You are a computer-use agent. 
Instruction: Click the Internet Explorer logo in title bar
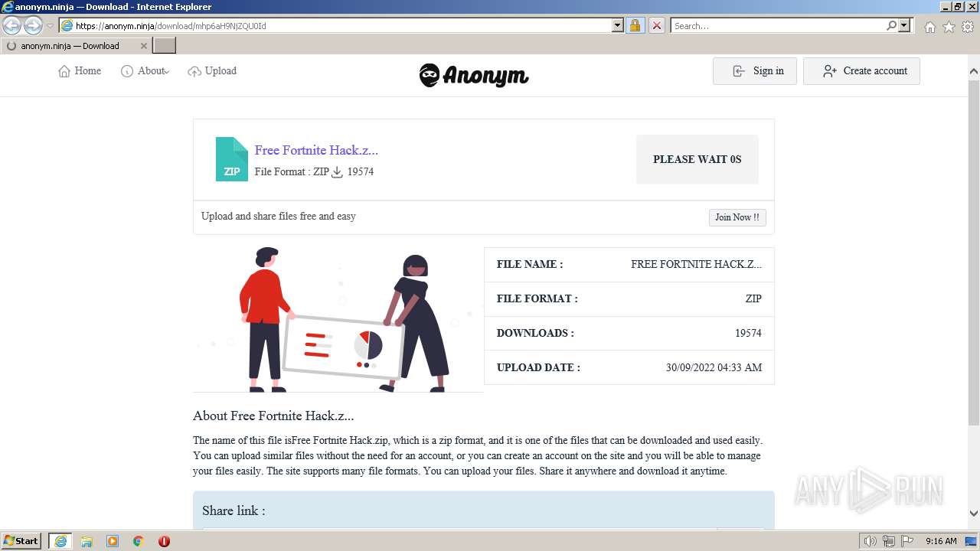coord(8,6)
